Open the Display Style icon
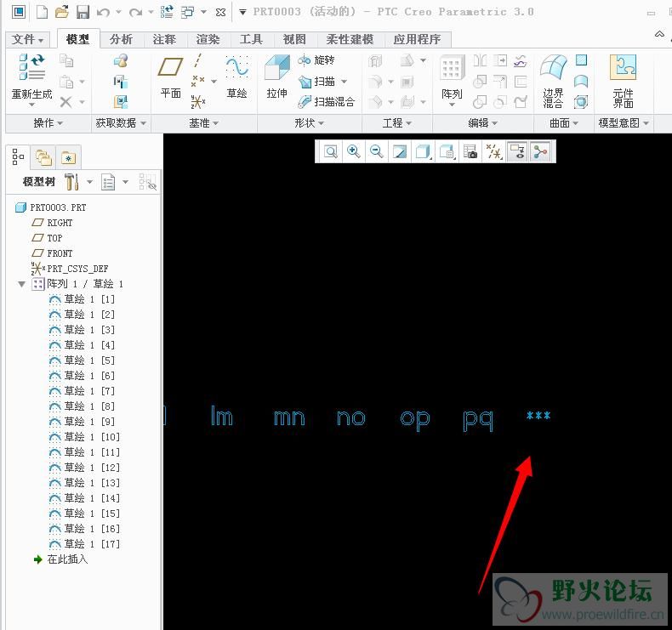Viewport: 672px width, 630px height. [x=423, y=151]
